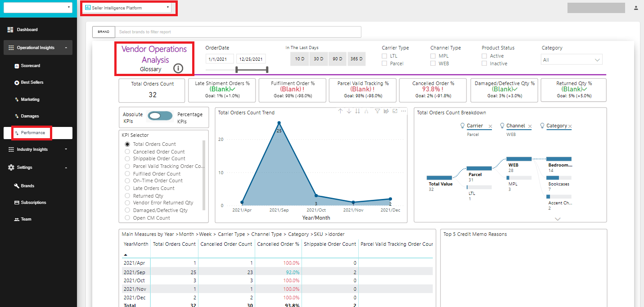Click lightbulb icon next to Carrier
Viewport: 644px width, 307px height.
(462, 126)
